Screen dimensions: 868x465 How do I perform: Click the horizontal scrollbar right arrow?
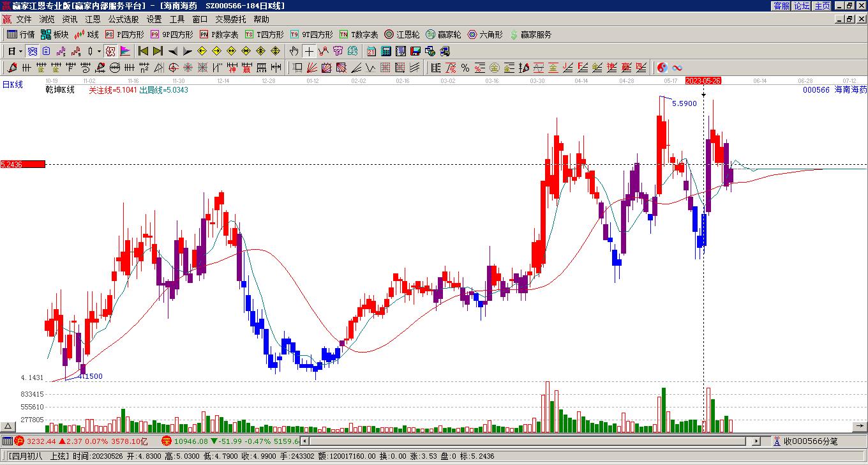[756, 441]
